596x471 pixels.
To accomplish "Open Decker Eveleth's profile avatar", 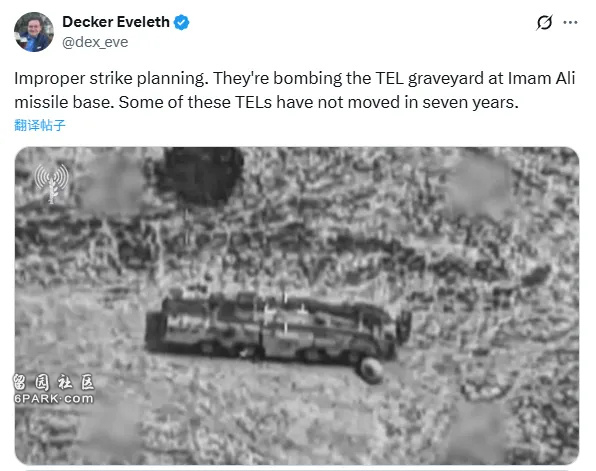I will coord(34,32).
